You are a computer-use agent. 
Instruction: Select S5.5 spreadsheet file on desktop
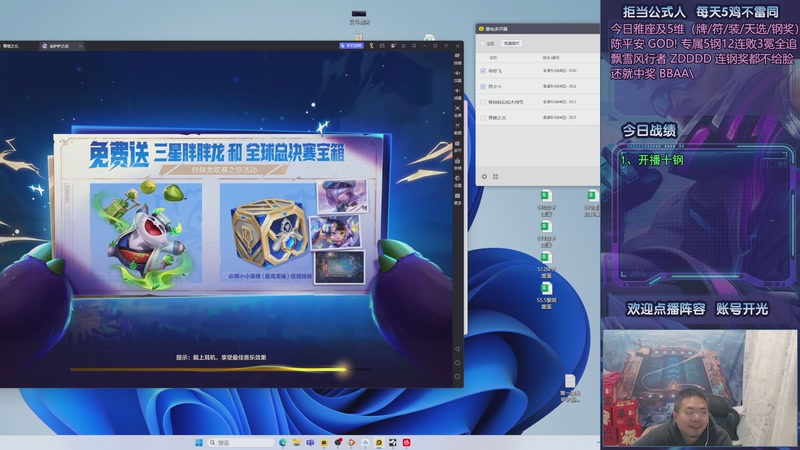(x=546, y=296)
